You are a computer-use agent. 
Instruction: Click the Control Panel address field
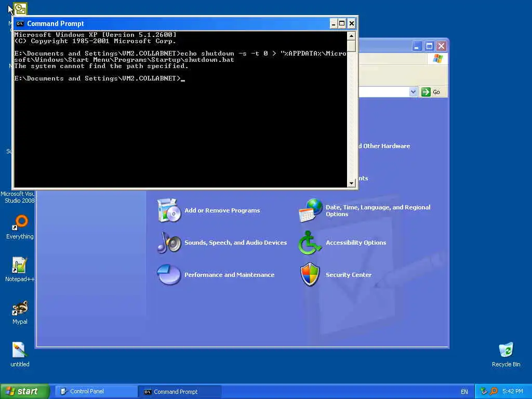pyautogui.click(x=384, y=92)
